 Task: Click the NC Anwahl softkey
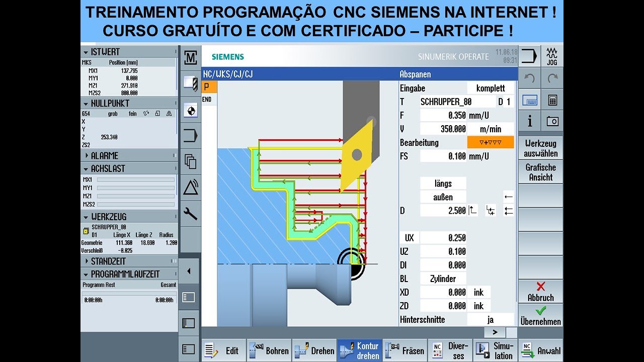tap(541, 350)
